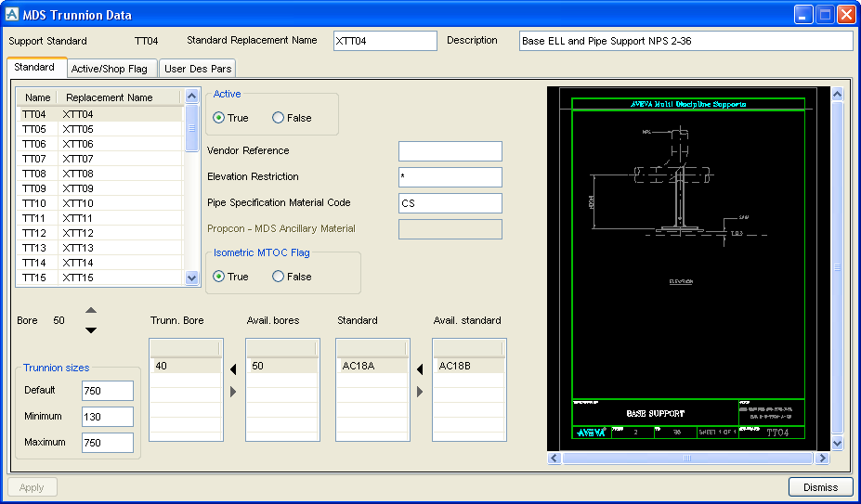Click the Vendor Reference input field
861x504 pixels.
(x=450, y=151)
